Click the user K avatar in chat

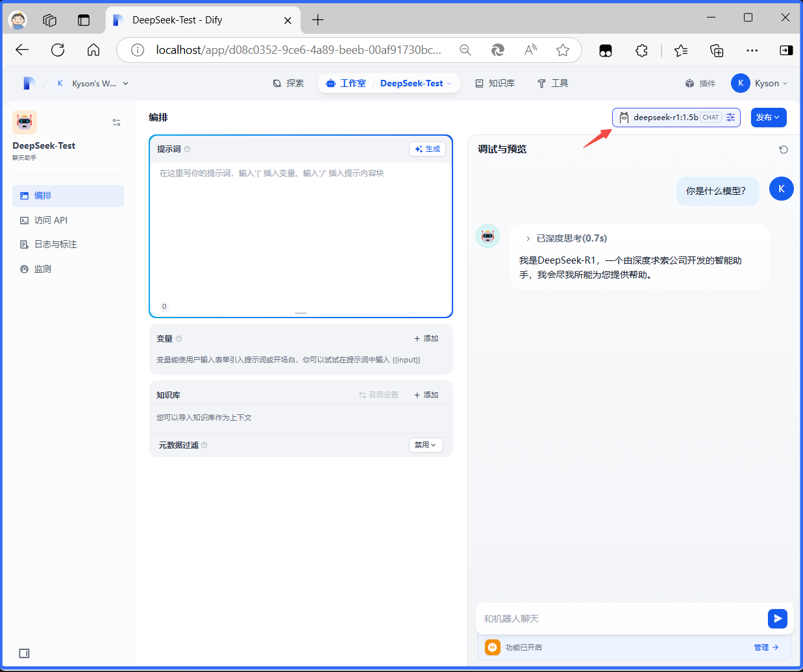click(x=782, y=189)
